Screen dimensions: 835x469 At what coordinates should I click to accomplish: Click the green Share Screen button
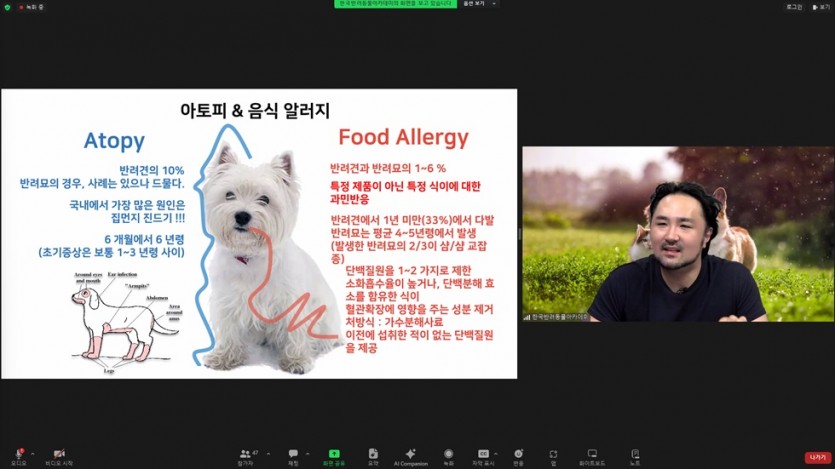click(x=334, y=456)
